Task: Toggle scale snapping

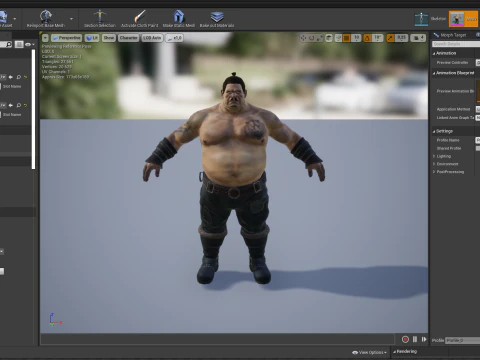Action: click(390, 38)
